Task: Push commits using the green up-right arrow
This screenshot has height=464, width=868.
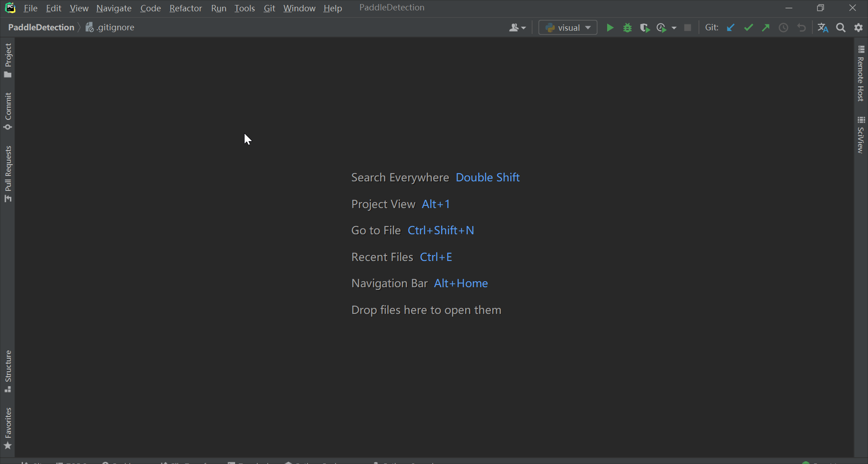Action: (x=766, y=28)
